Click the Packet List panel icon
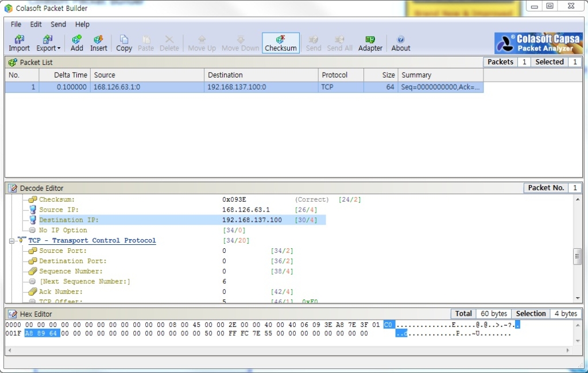 click(13, 62)
